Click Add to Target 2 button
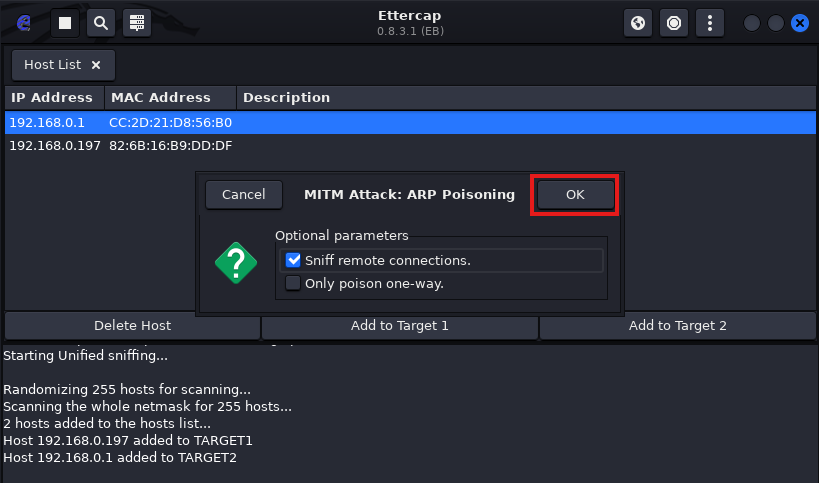 click(677, 325)
